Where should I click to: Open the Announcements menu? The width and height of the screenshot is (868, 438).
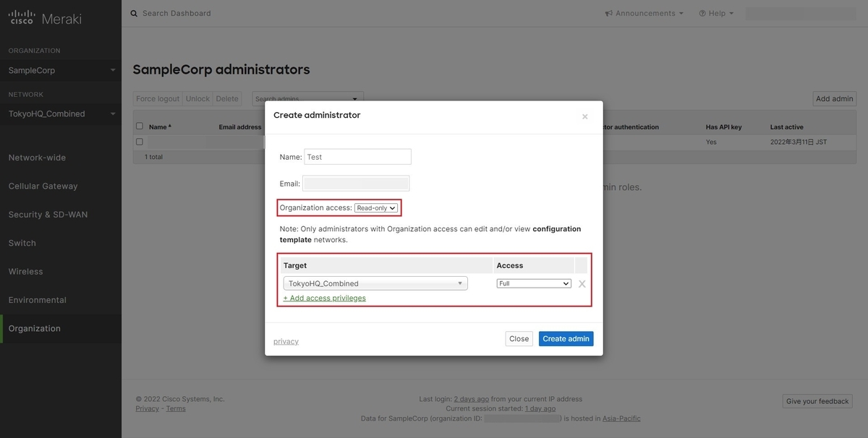[644, 13]
